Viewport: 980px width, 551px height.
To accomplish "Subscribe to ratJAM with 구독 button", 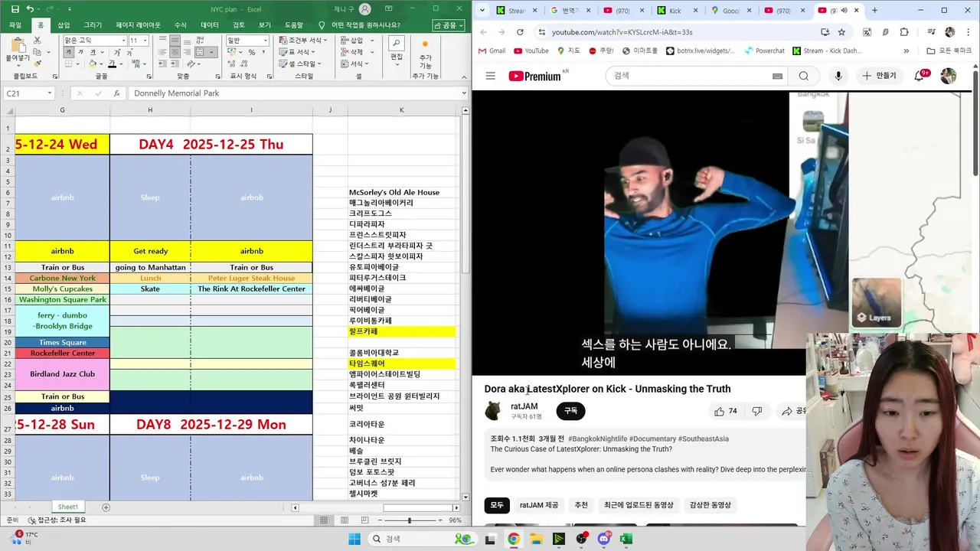I will point(571,411).
